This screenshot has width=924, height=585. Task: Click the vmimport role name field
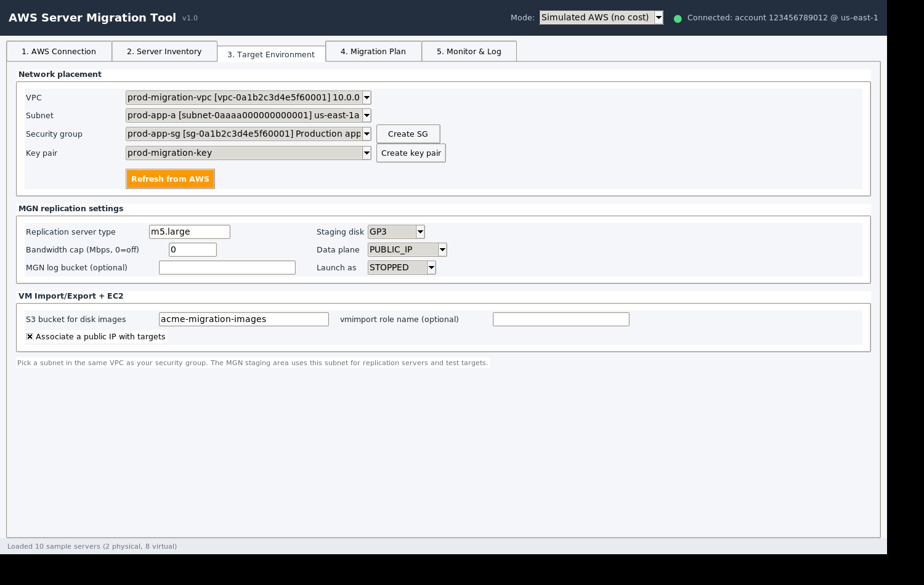tap(561, 319)
